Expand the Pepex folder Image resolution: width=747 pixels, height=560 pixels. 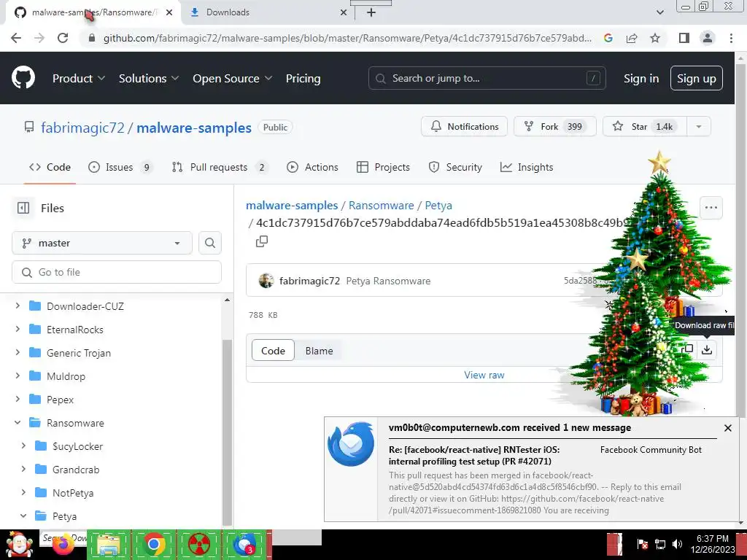[18, 399]
